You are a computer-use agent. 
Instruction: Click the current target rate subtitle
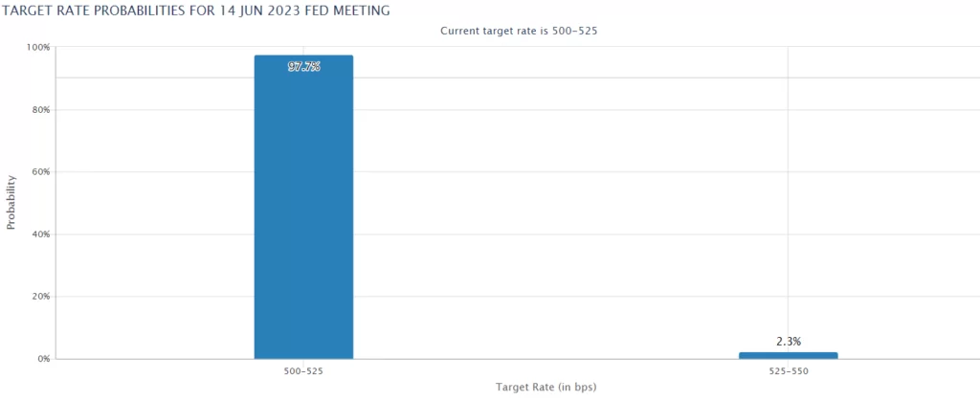click(x=519, y=31)
